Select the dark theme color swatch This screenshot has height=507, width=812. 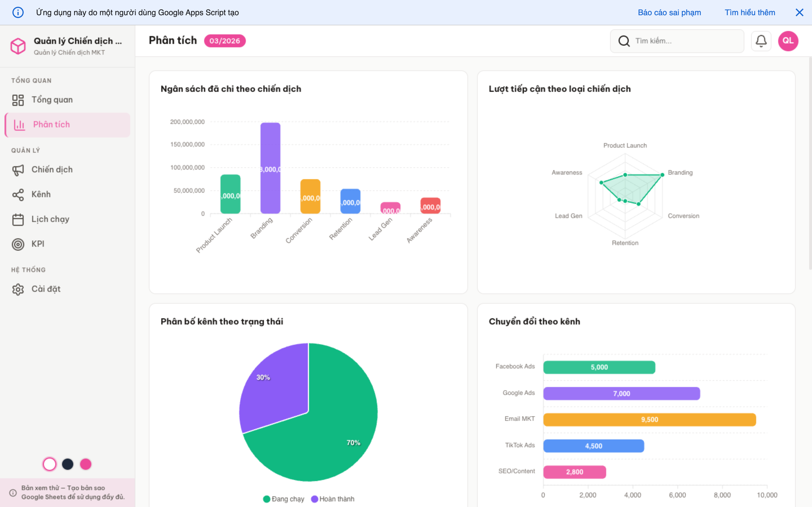(x=68, y=464)
